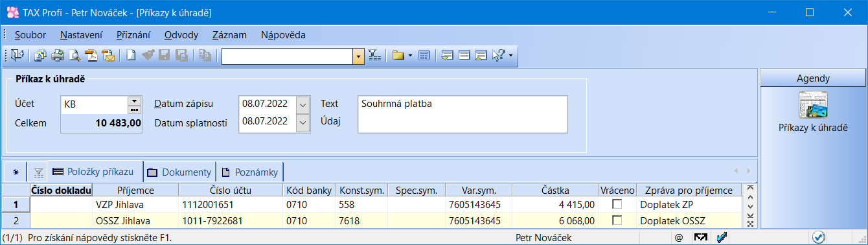Click the @ icon in status bar
868x245 pixels.
pos(679,238)
